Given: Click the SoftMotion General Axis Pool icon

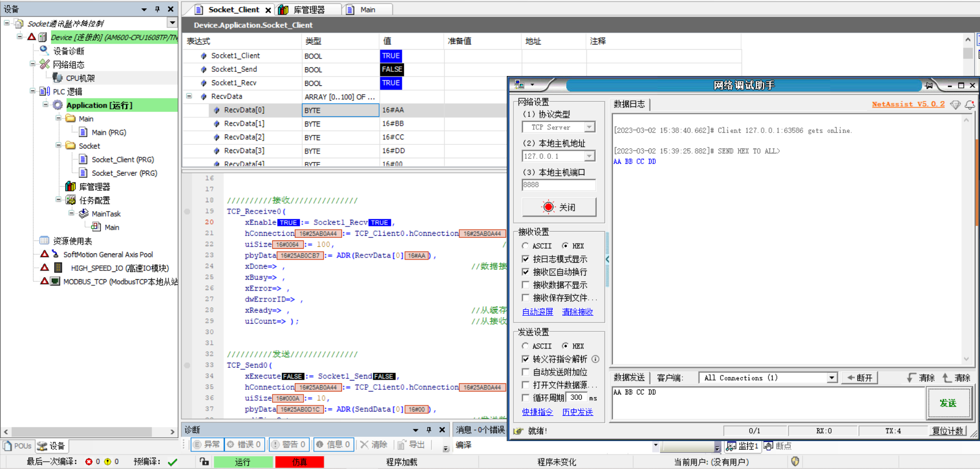Looking at the screenshot, I should coord(55,254).
